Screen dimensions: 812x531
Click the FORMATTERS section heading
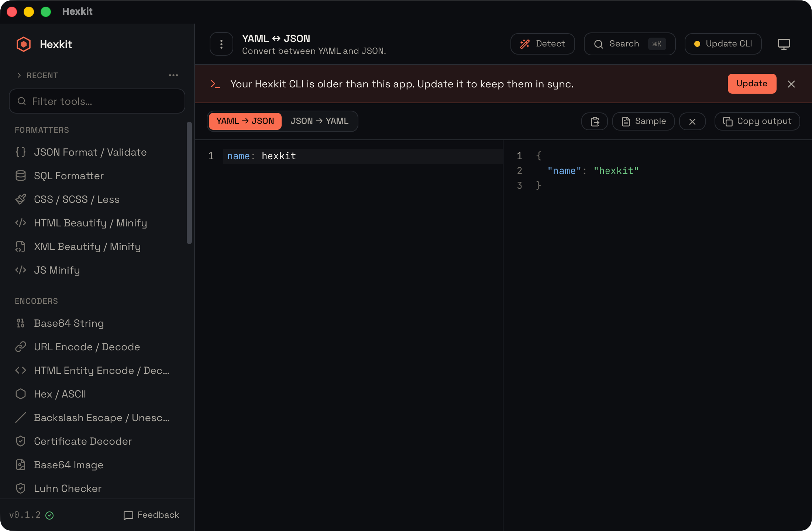(42, 130)
